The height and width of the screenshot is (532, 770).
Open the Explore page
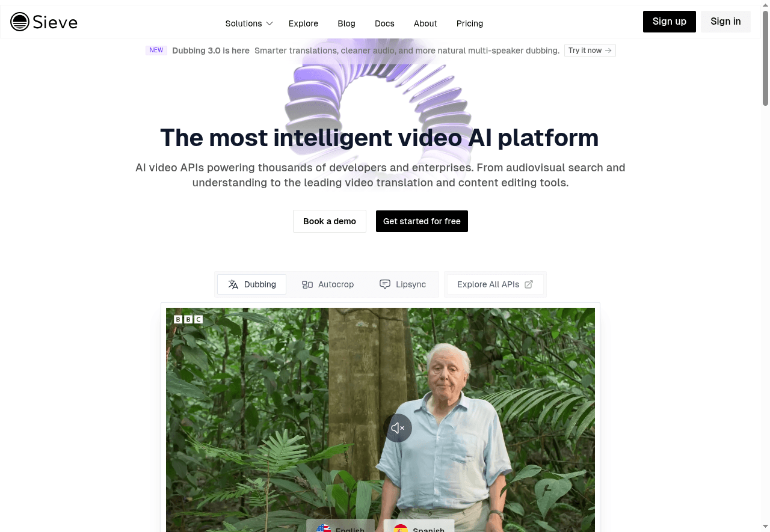(303, 23)
